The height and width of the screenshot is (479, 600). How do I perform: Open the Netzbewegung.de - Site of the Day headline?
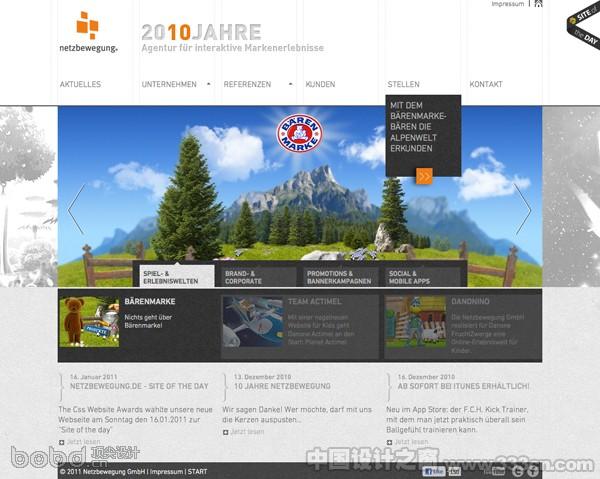click(x=139, y=386)
